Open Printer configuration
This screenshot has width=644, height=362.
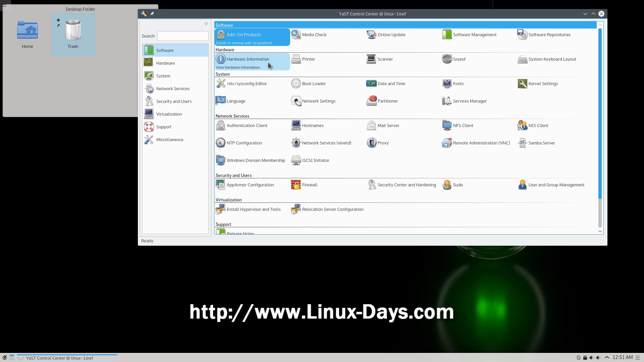point(303,59)
